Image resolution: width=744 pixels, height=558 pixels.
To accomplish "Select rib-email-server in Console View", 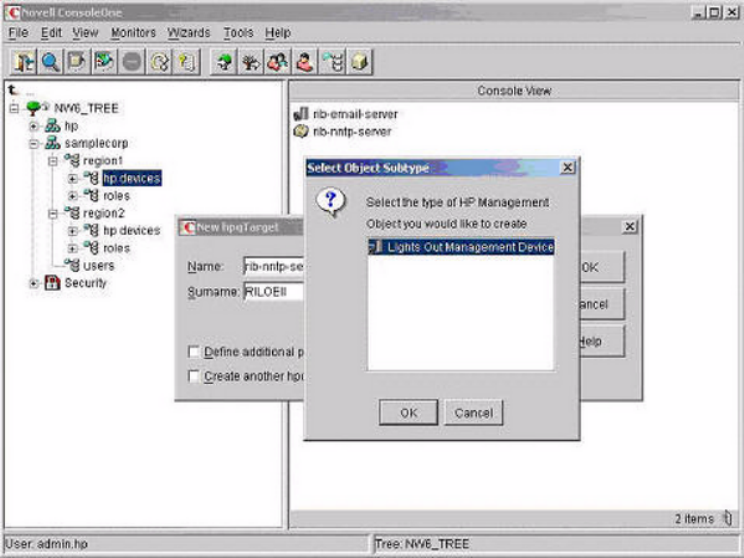I will click(355, 114).
